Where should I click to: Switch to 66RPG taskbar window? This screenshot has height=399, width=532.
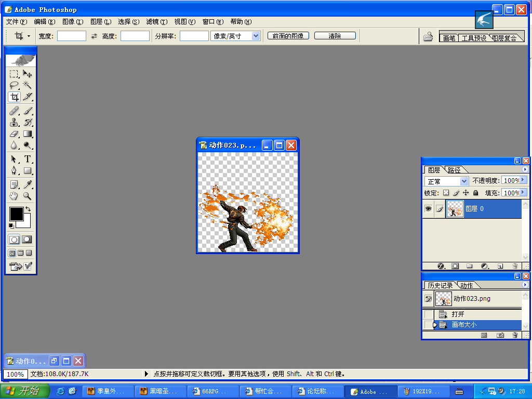point(213,391)
